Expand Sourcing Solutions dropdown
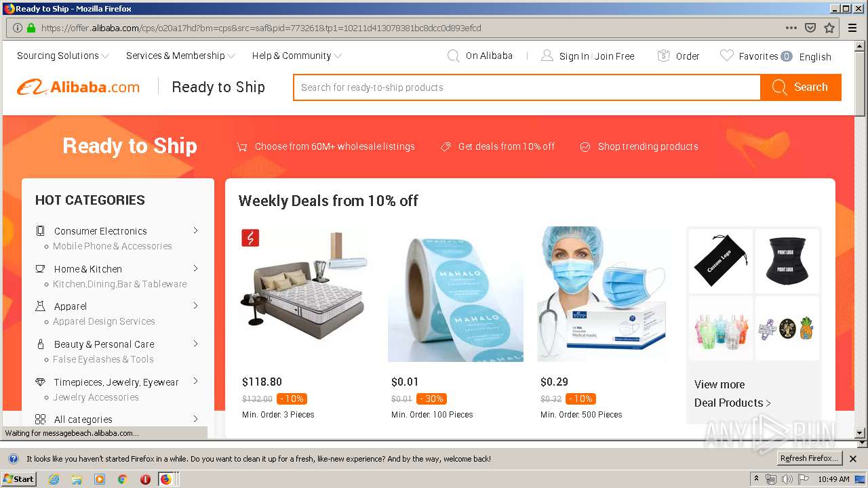The height and width of the screenshot is (488, 868). (62, 56)
